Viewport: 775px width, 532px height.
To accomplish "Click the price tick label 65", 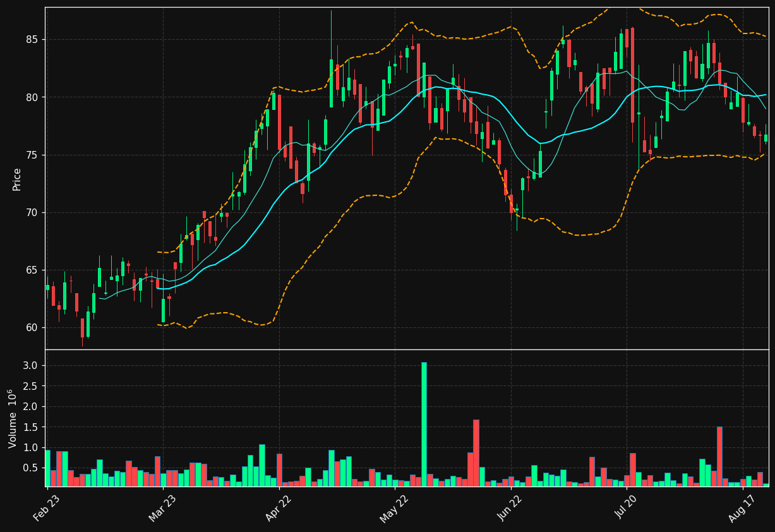I will click(x=32, y=270).
